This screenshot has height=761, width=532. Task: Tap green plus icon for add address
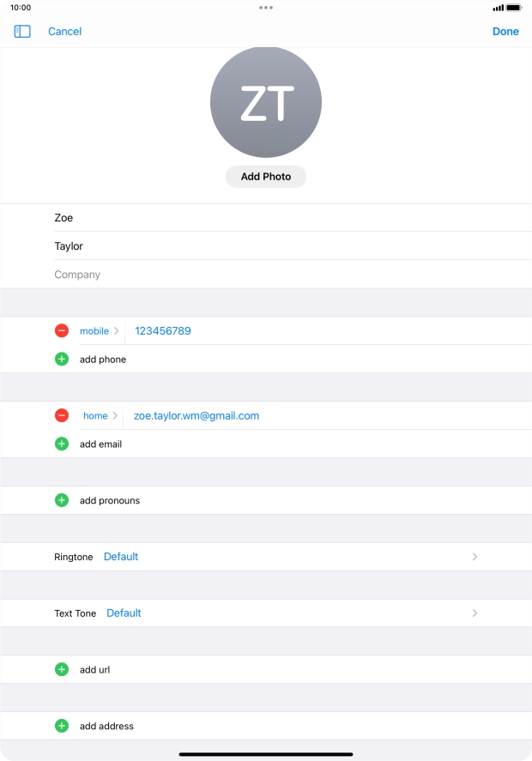pos(62,726)
